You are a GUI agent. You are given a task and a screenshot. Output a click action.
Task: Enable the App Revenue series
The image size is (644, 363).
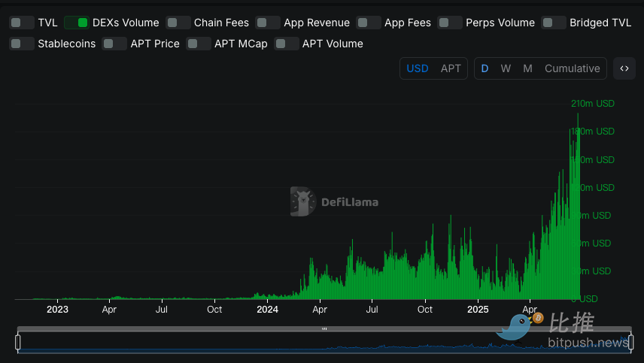(268, 23)
